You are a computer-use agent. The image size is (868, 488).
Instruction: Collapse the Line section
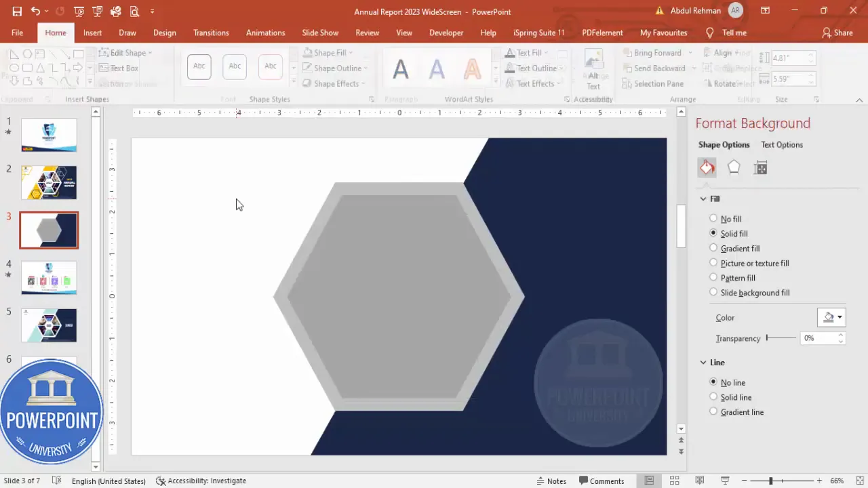(x=703, y=363)
